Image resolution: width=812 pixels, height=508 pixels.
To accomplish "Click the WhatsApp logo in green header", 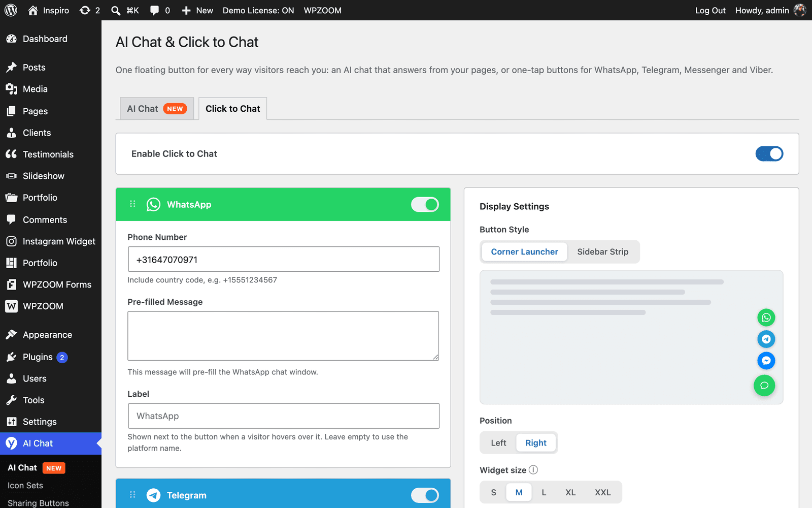I will pyautogui.click(x=153, y=204).
